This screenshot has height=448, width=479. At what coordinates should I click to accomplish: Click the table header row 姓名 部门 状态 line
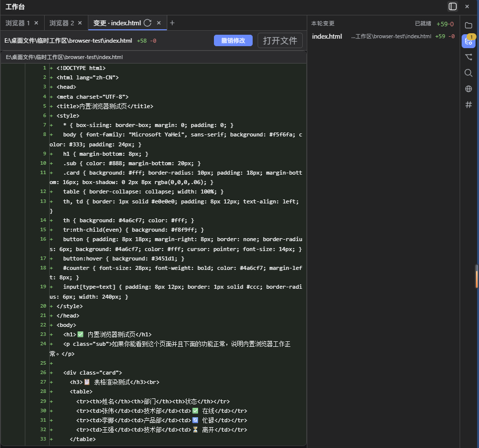pyautogui.click(x=153, y=401)
